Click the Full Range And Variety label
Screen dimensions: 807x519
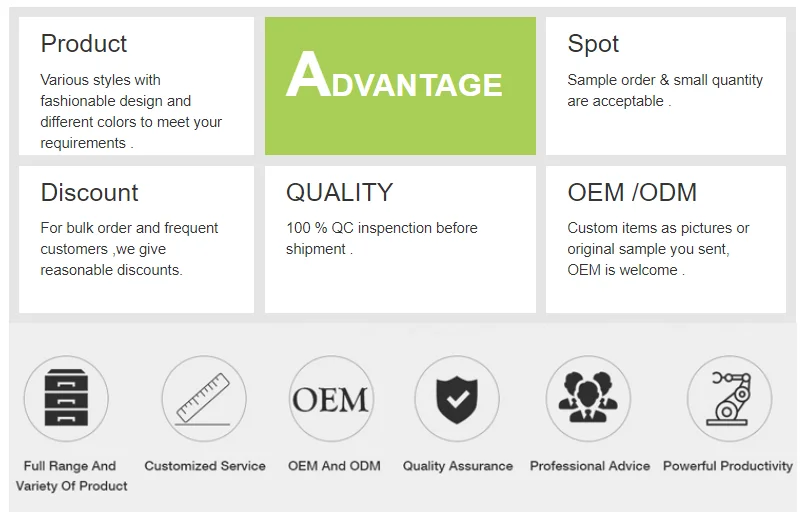point(71,476)
